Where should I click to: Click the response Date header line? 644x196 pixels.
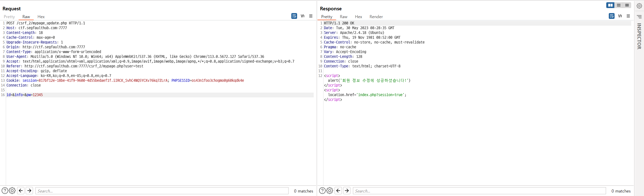[359, 28]
